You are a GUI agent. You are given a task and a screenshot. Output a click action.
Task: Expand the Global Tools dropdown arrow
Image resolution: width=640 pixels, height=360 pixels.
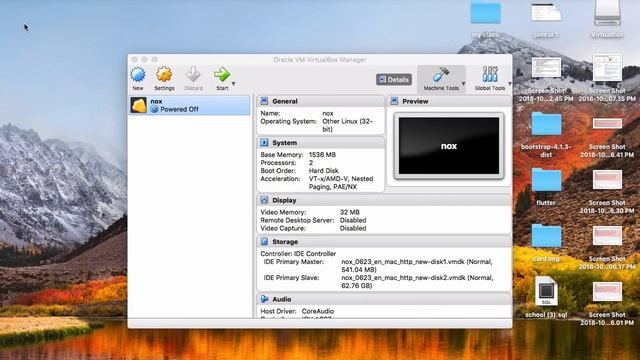[510, 84]
